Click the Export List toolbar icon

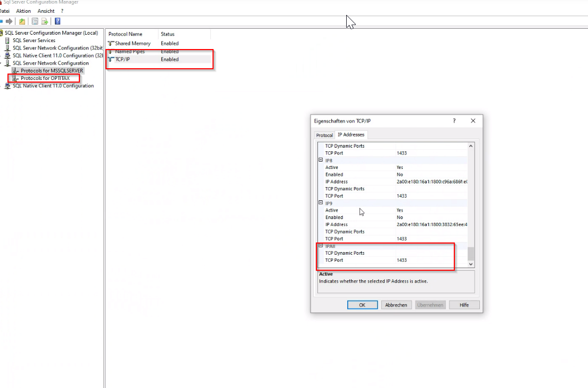click(x=45, y=21)
